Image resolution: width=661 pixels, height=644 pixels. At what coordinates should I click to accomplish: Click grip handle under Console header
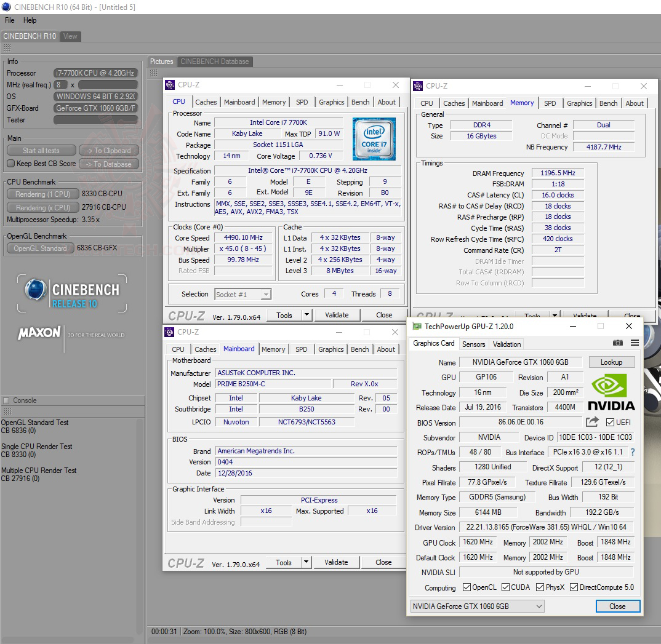click(x=7, y=411)
